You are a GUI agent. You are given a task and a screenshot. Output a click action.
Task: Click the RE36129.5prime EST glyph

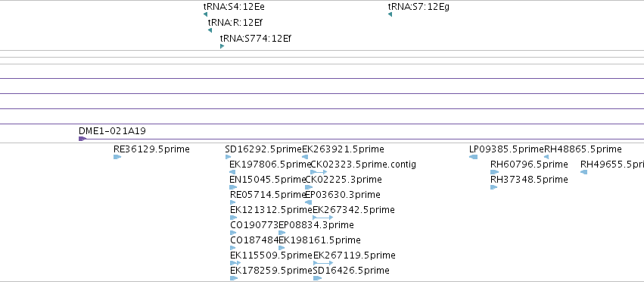117,157
